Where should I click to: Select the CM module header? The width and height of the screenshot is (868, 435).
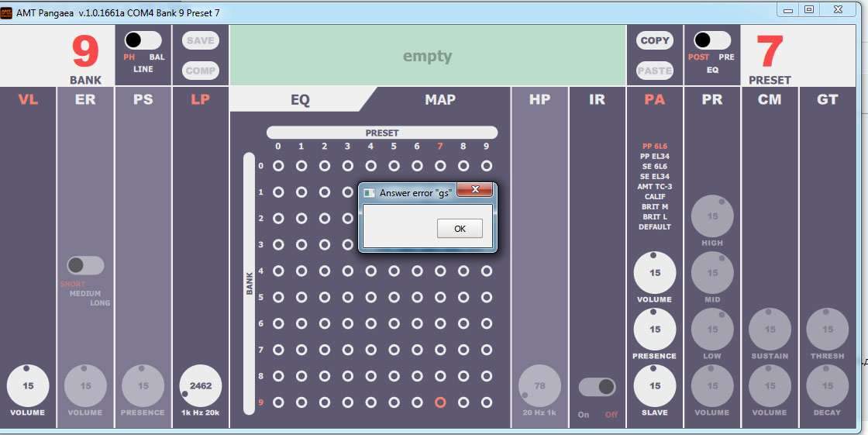pos(770,100)
